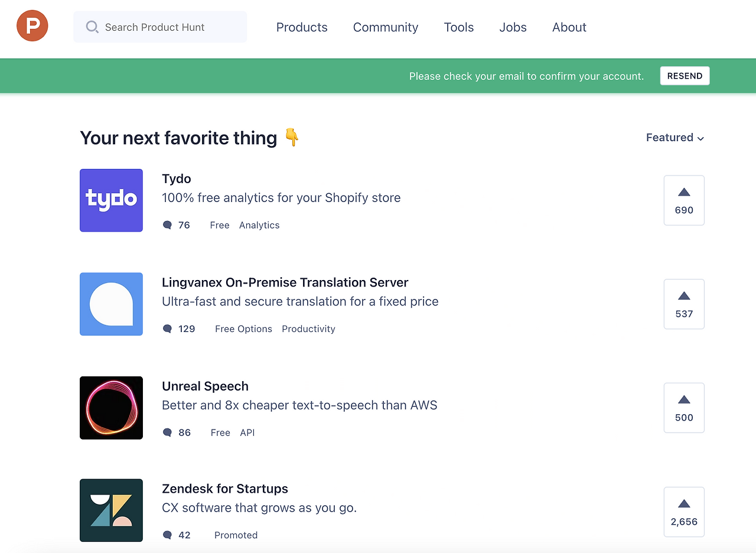
Task: Click "Ultra-fast and secure translation" description
Action: point(300,301)
